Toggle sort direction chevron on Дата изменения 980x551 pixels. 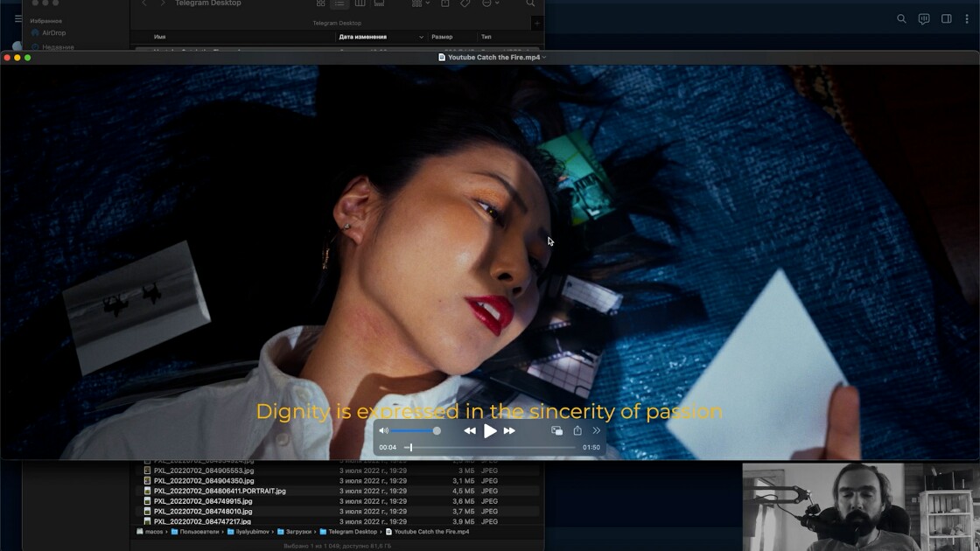(421, 37)
